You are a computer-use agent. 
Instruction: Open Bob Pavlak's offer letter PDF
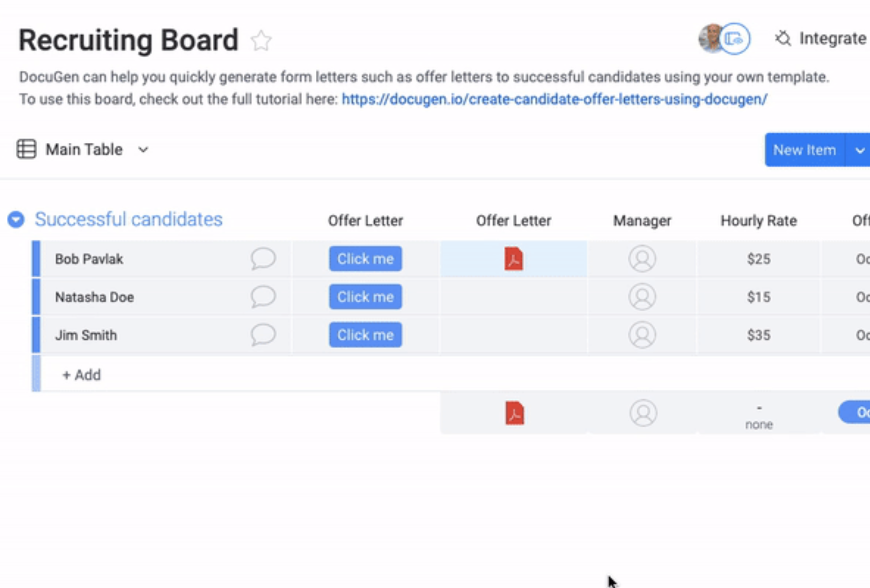tap(513, 259)
